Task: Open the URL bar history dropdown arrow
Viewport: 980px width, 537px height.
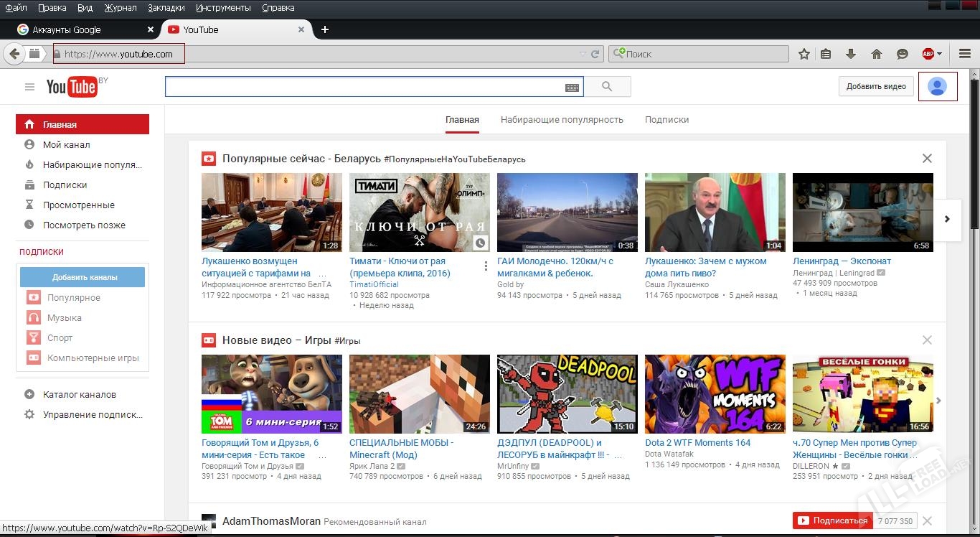Action: tap(583, 55)
